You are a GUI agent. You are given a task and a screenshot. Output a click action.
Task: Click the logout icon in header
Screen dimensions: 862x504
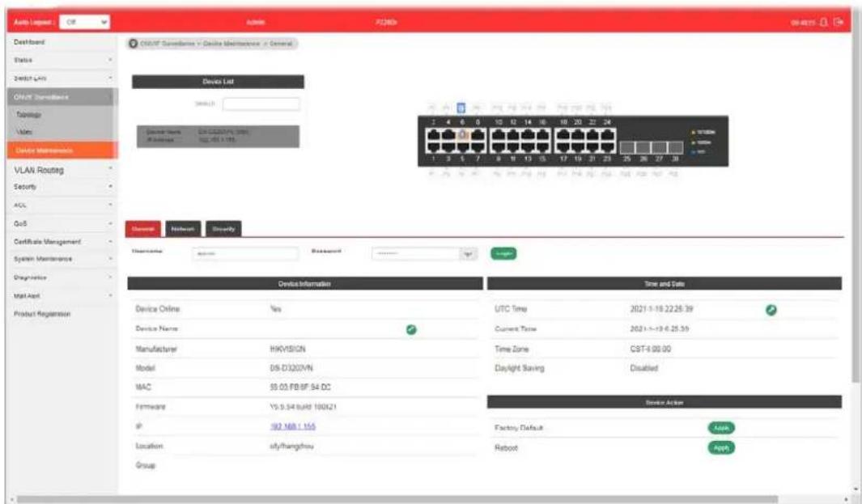[839, 22]
